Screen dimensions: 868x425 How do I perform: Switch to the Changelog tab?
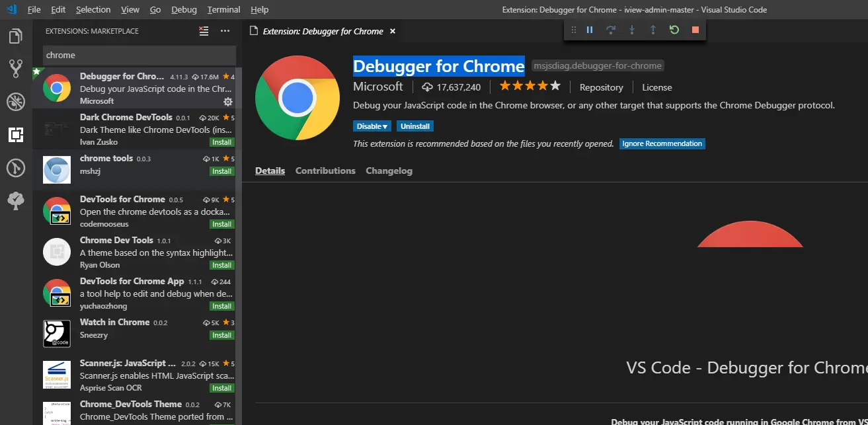(389, 171)
